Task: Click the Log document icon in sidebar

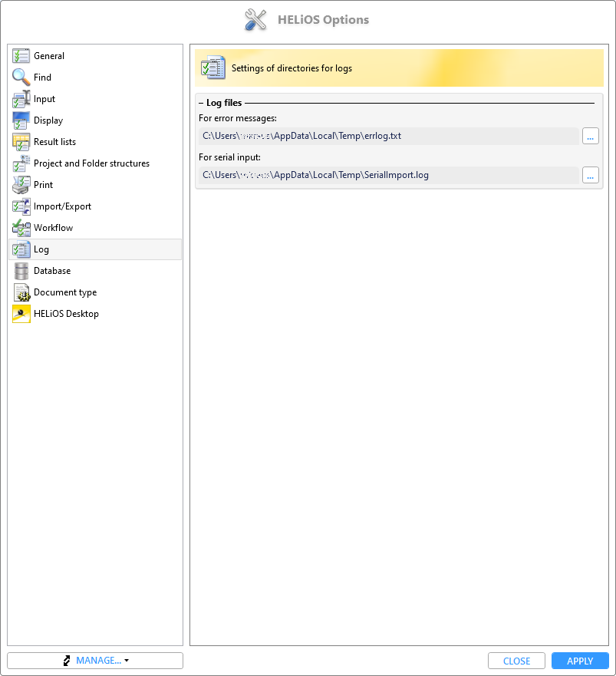Action: click(x=21, y=249)
